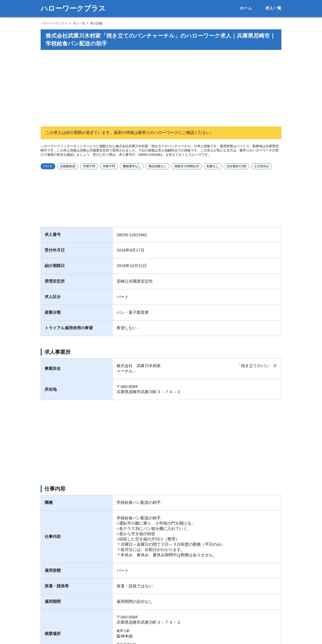This screenshot has width=322, height=644.
Task: Select 尼崎公共職業安定所 value
Action: 135,281
